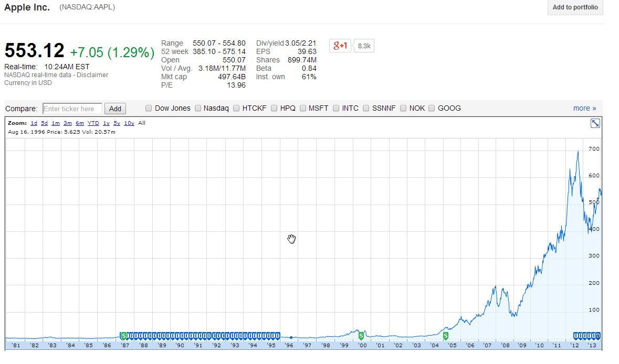The height and width of the screenshot is (364, 619).
Task: Toggle the MSFT comparison checkbox
Action: click(x=303, y=109)
